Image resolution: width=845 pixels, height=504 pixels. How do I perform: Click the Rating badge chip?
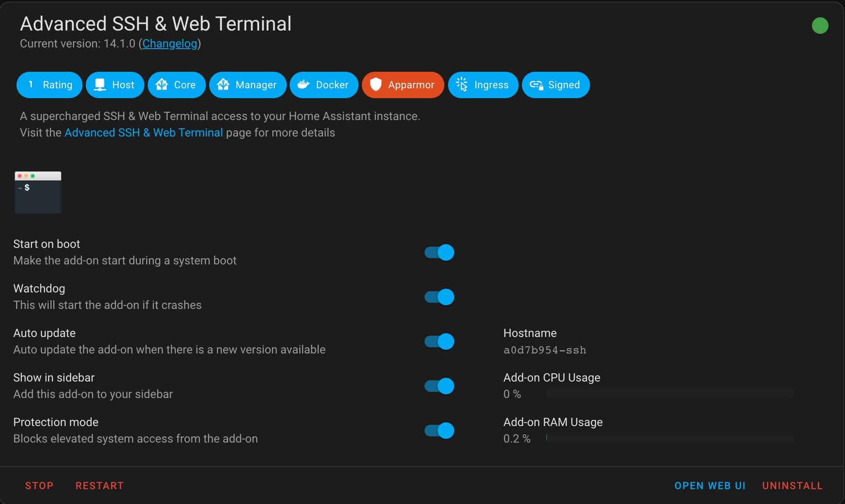click(50, 85)
